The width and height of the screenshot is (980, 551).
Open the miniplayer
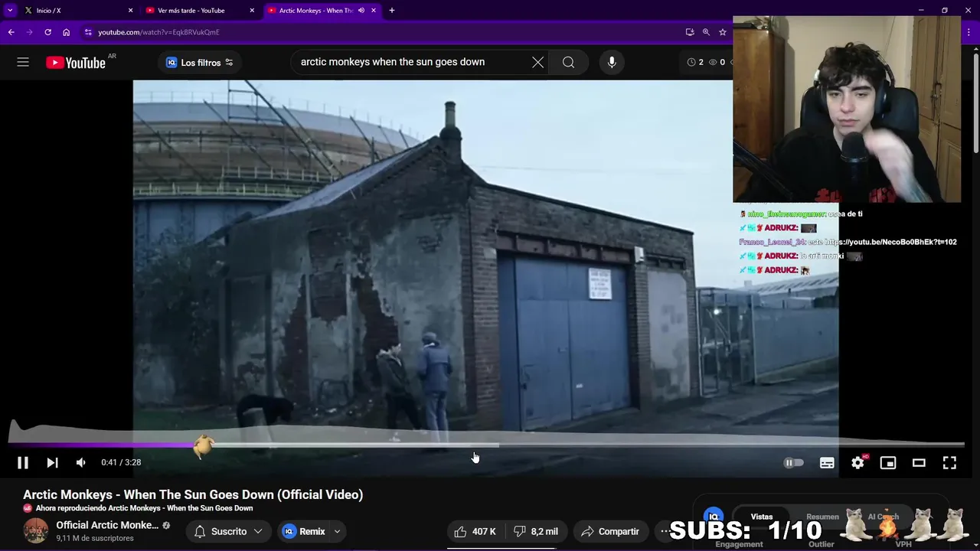click(888, 462)
